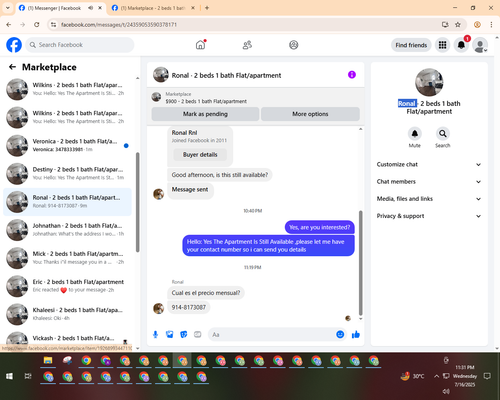Open the Windows Start menu
The width and height of the screenshot is (500, 400).
9,376
